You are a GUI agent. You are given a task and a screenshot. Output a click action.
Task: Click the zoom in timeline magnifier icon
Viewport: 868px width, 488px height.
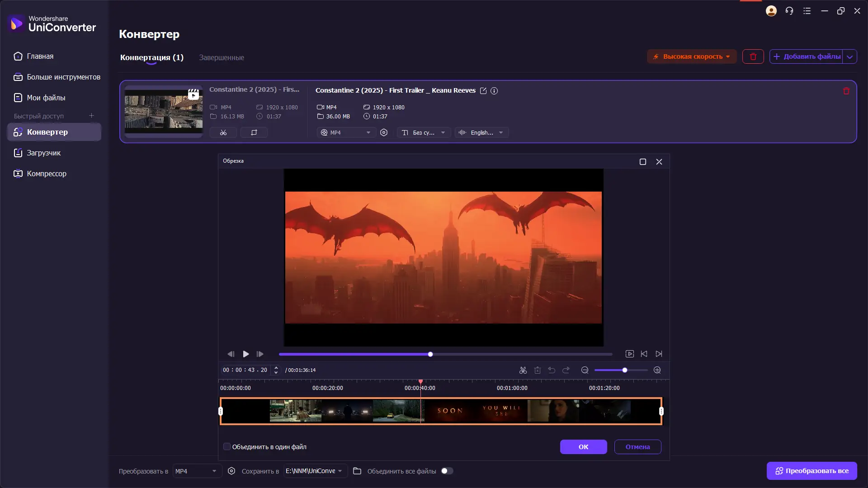[x=657, y=370]
